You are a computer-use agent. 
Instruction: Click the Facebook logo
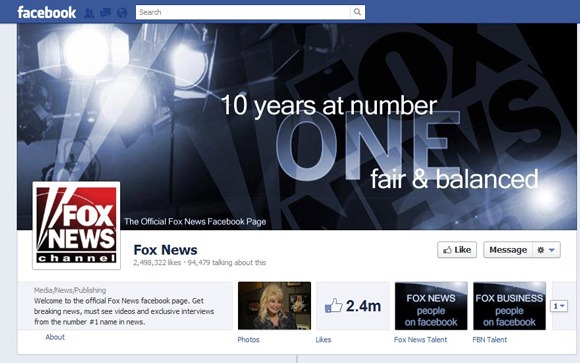pyautogui.click(x=47, y=13)
